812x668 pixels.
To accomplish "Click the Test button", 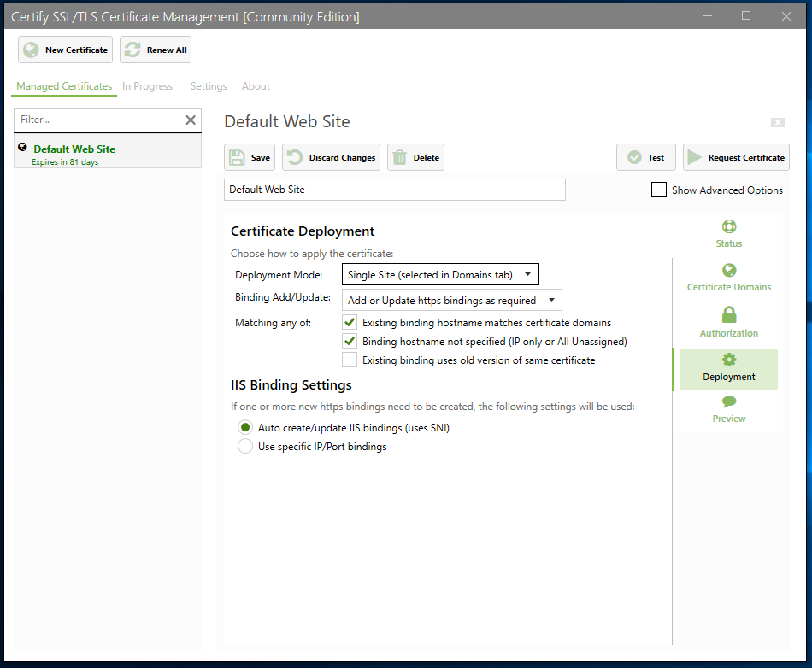I will coord(646,157).
